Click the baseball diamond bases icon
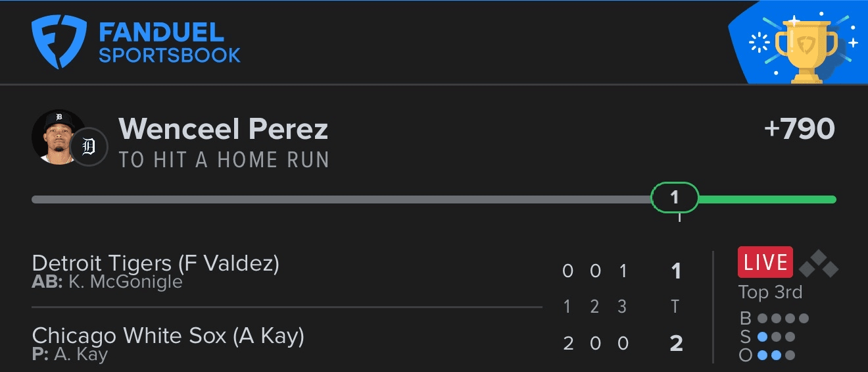Viewport: 868px width, 372px height. coord(819,263)
